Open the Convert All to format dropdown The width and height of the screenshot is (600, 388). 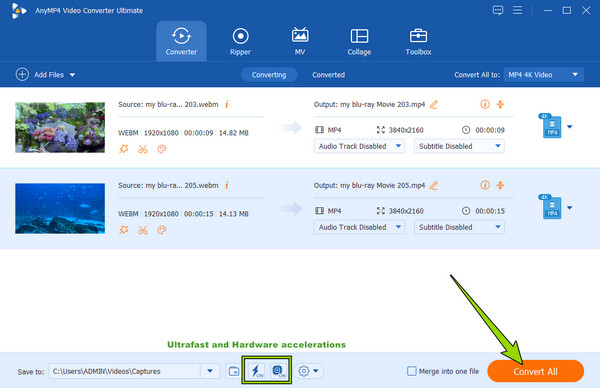click(543, 75)
